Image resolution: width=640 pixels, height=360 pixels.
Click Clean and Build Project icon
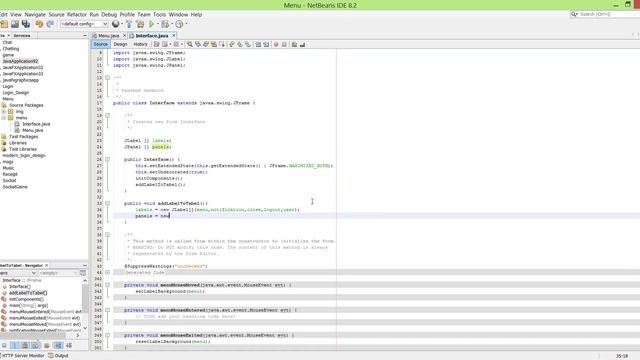coord(140,24)
